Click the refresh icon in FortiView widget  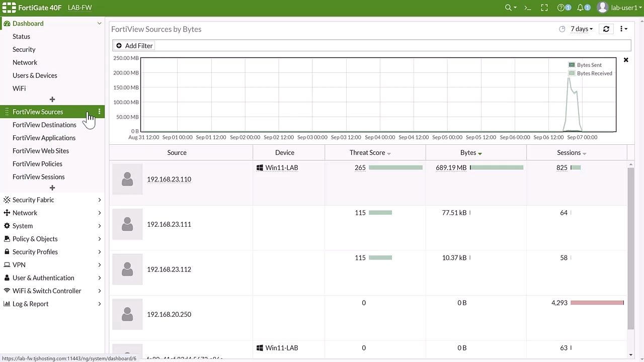(x=606, y=29)
